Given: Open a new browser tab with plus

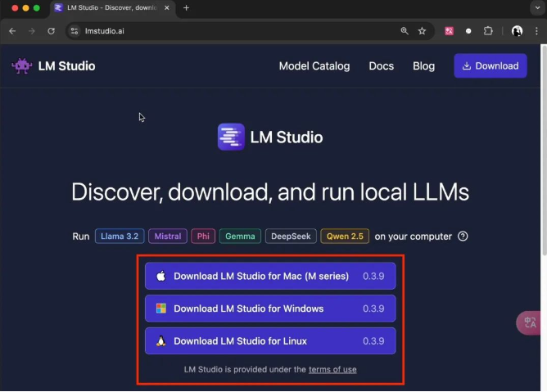Looking at the screenshot, I should (x=186, y=7).
